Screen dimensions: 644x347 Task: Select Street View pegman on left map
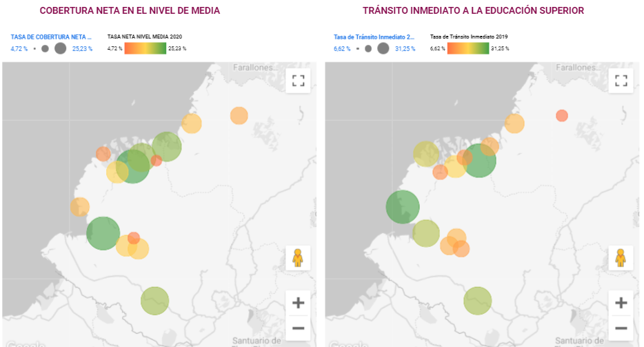(x=298, y=257)
